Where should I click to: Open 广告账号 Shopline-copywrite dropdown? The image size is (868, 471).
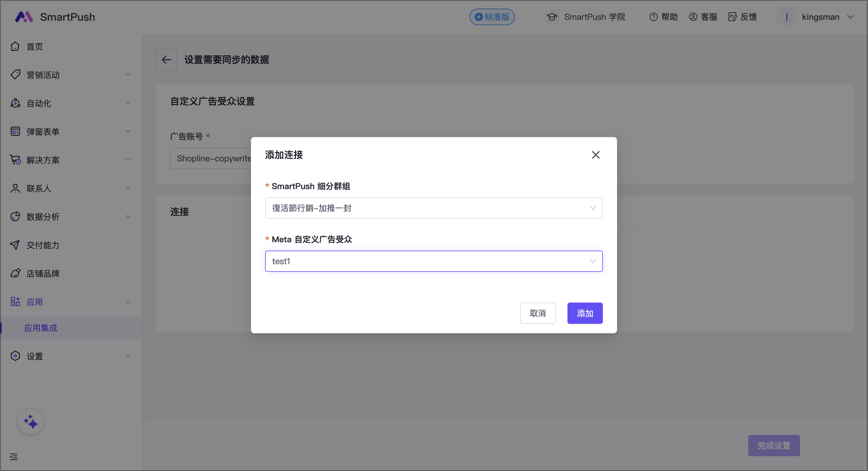click(211, 158)
